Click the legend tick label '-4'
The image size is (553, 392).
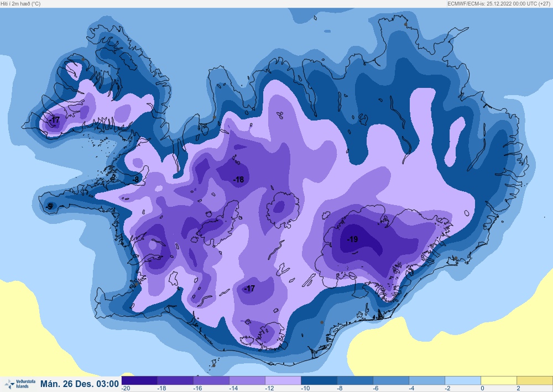(x=412, y=389)
